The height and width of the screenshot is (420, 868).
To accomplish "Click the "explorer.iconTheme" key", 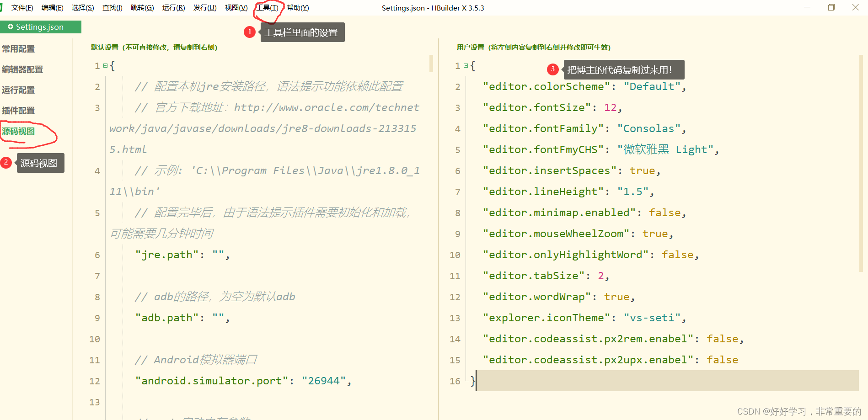I will click(x=547, y=318).
